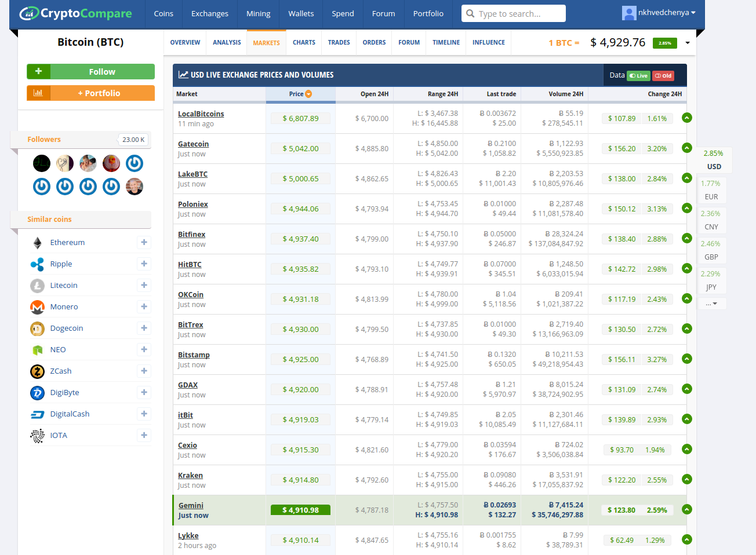
Task: Add ZCash with its plus icon
Action: 144,371
